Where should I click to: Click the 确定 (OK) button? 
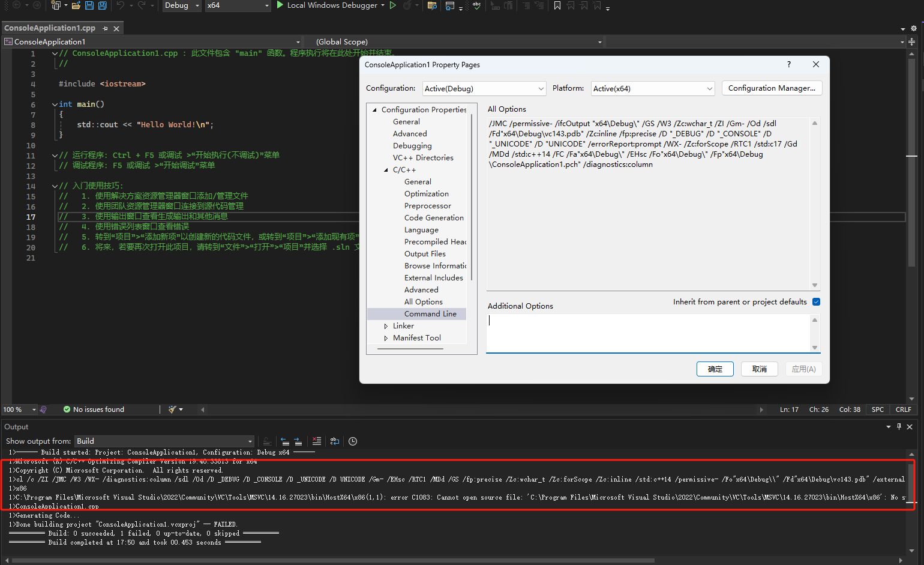pos(715,369)
